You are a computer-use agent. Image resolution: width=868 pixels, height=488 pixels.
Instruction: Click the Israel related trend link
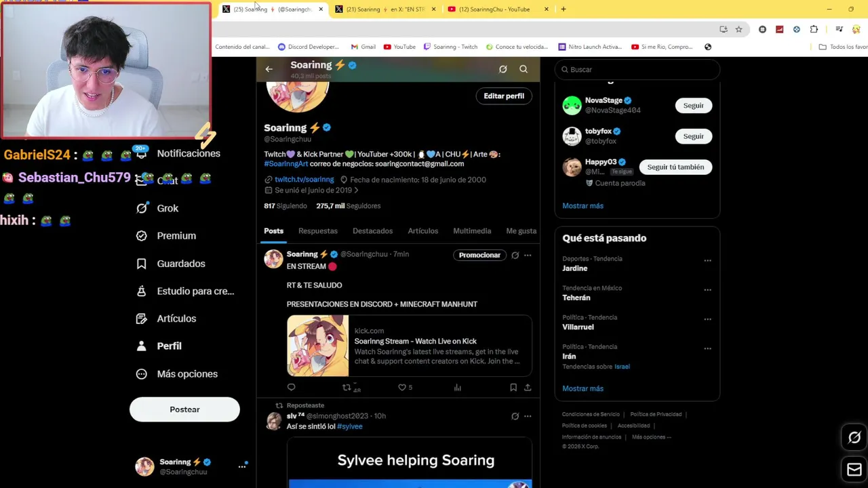[x=622, y=367]
